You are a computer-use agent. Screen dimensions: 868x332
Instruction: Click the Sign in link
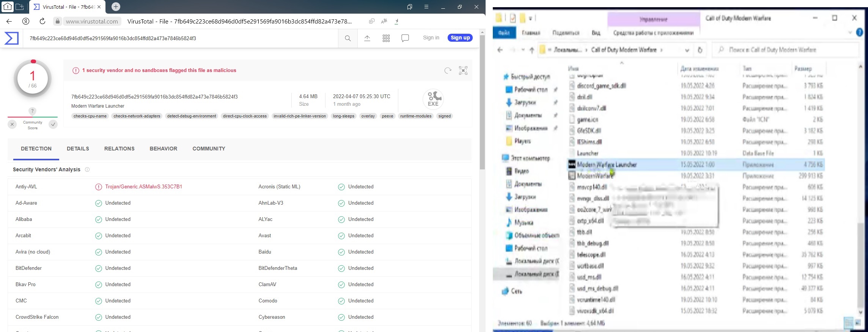(431, 38)
